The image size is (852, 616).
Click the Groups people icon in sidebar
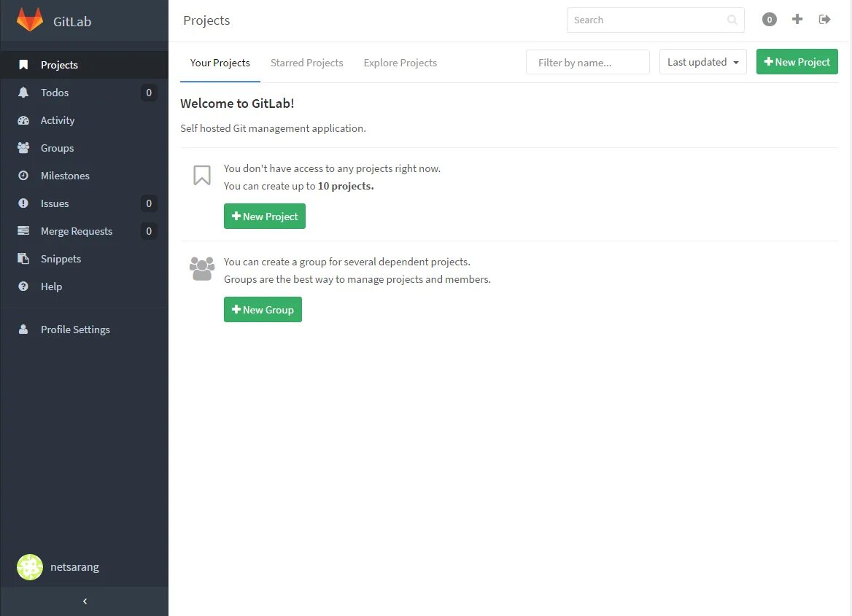(x=23, y=148)
